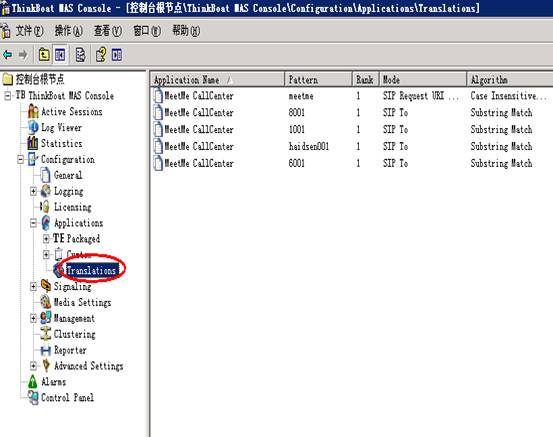The width and height of the screenshot is (553, 437).
Task: Select the Log Viewer node
Action: point(61,127)
